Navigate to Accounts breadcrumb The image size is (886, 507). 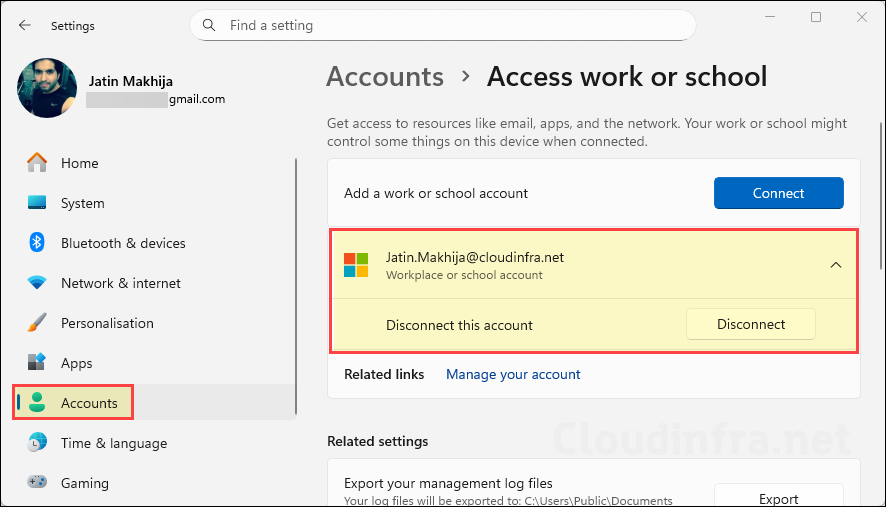(x=385, y=76)
